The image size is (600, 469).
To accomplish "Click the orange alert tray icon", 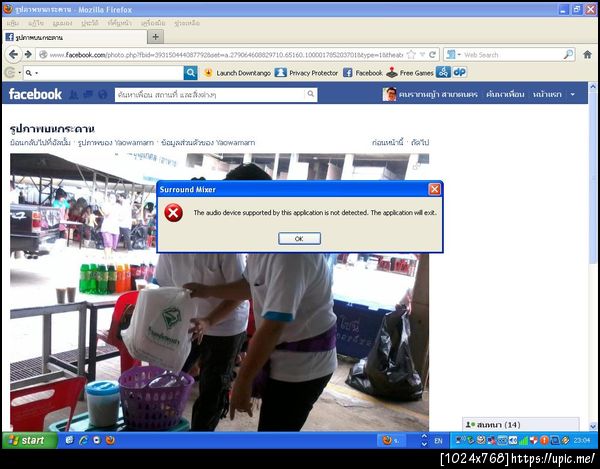I will tap(544, 441).
